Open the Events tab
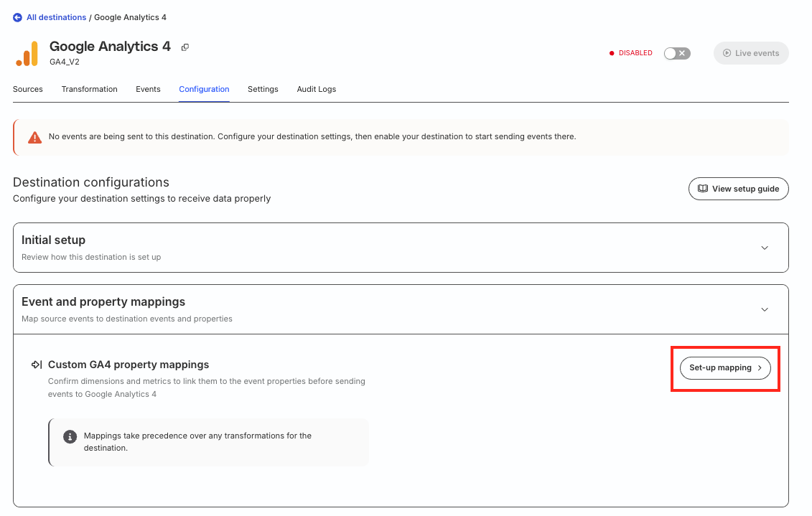 148,89
